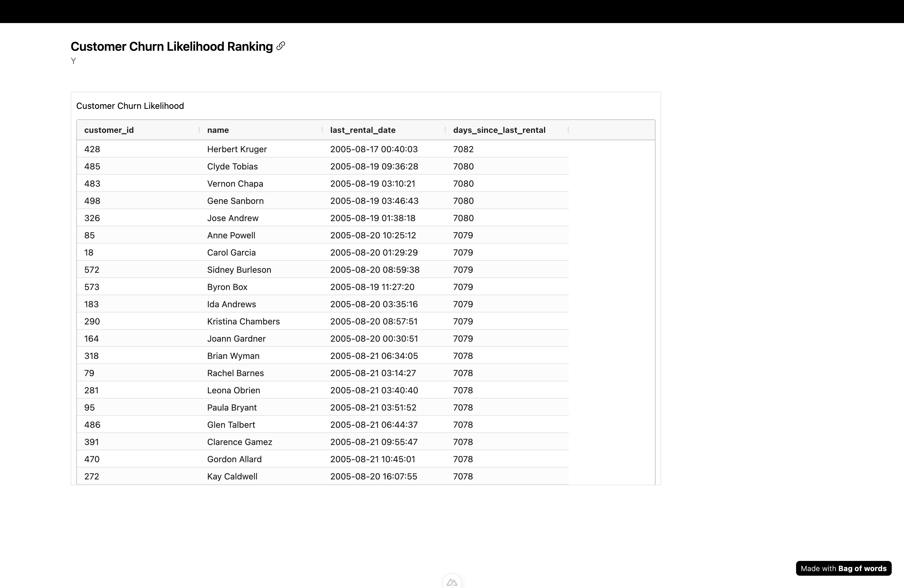The image size is (904, 588).
Task: Select the Y subtitle under the heading
Action: tap(73, 61)
